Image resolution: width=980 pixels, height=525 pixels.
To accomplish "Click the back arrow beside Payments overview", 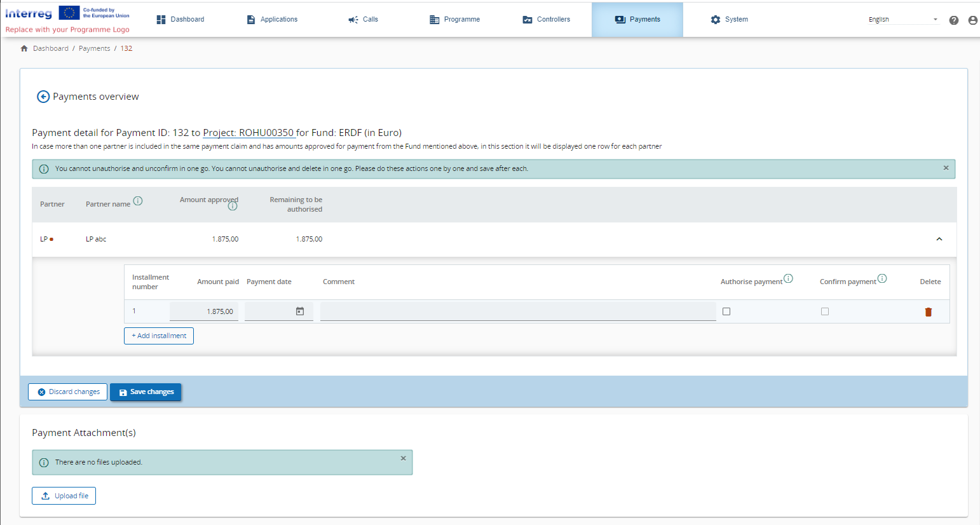I will 43,97.
